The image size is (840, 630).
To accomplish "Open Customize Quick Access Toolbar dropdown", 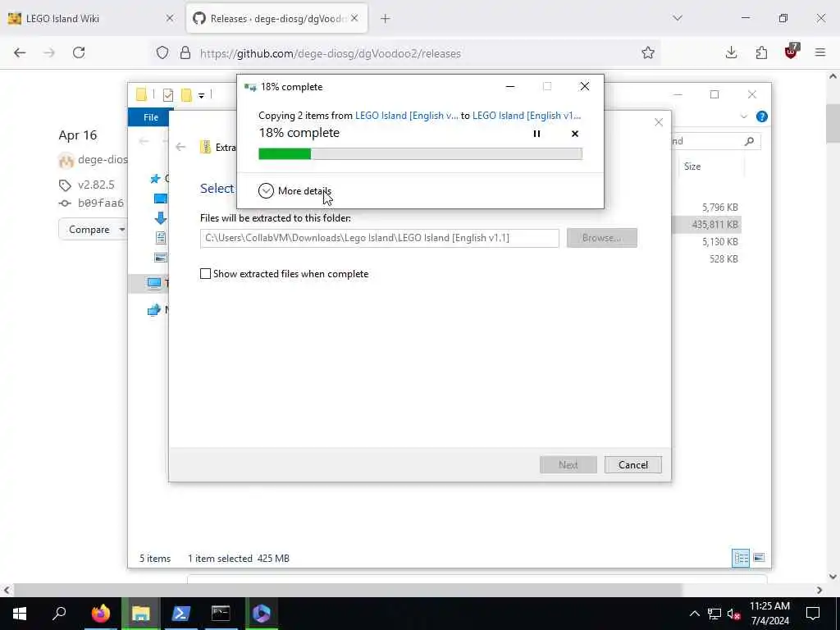I will pos(202,95).
